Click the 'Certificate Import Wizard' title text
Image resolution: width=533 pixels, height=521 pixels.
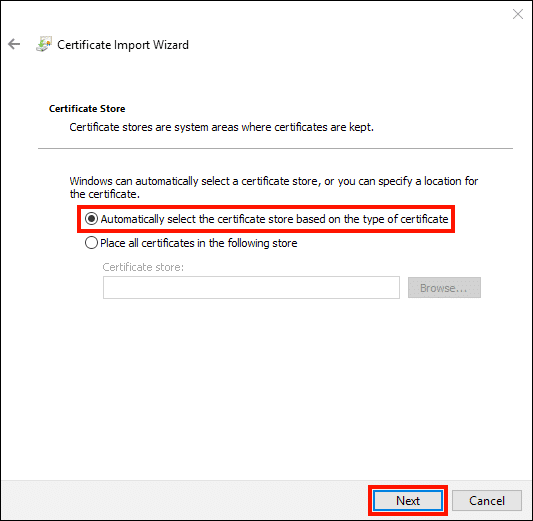pyautogui.click(x=123, y=45)
